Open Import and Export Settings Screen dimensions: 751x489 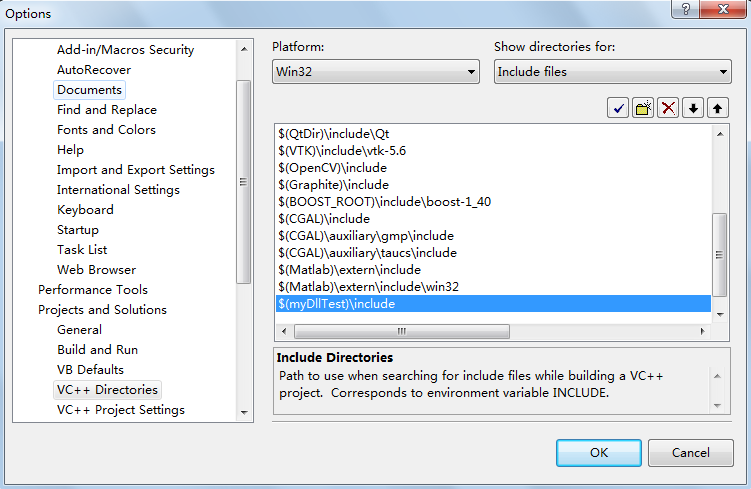coord(136,170)
